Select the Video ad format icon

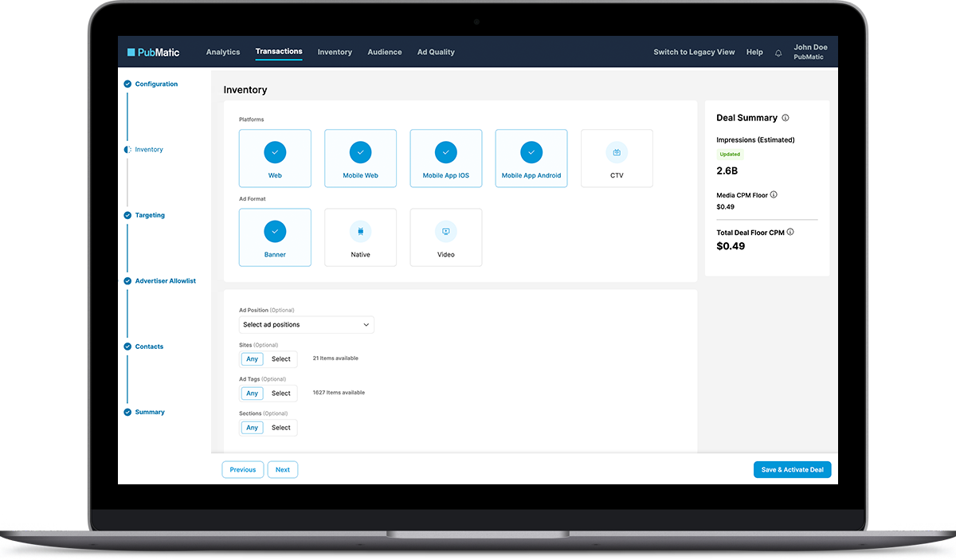coord(445,231)
